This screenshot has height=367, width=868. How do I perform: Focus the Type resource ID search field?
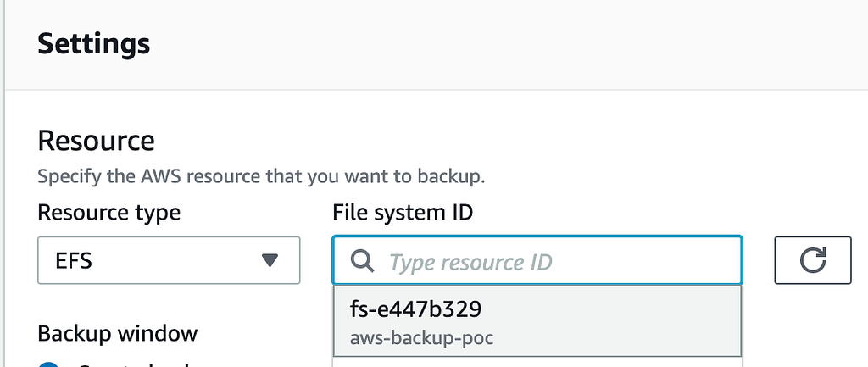(537, 260)
